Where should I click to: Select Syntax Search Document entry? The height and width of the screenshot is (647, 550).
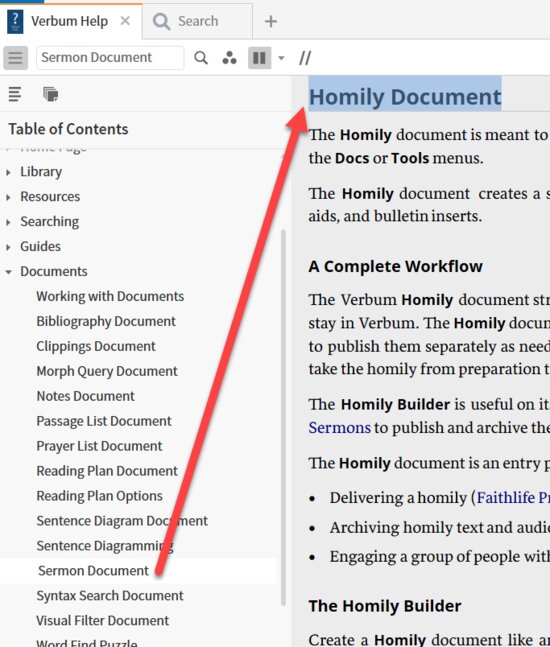[110, 595]
